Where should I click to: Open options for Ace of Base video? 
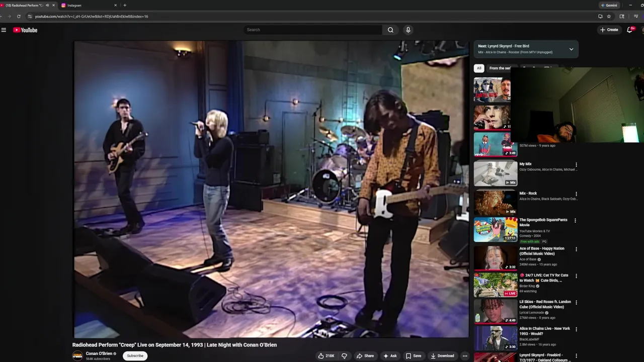(x=576, y=249)
